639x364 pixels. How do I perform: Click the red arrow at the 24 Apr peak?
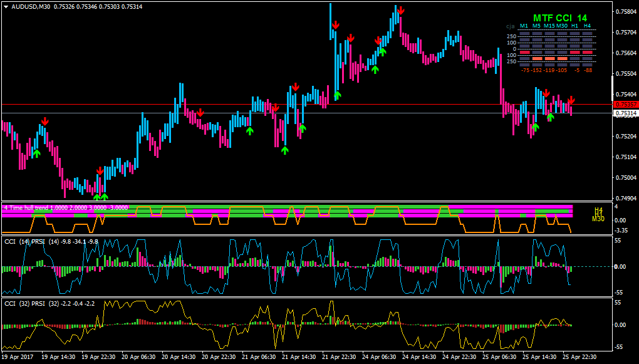[401, 10]
